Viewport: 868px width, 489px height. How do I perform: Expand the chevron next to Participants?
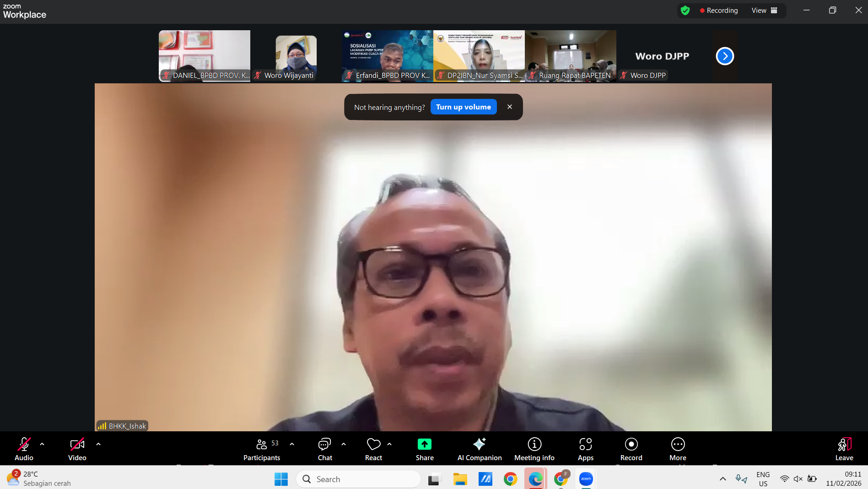point(292,444)
